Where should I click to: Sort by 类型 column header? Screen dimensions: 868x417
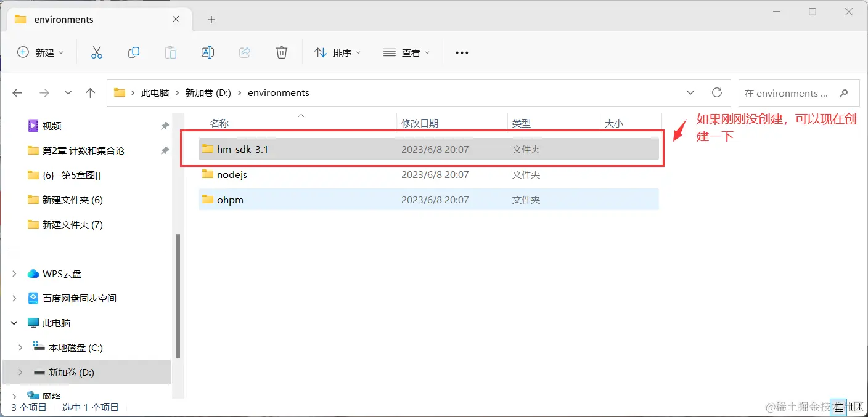point(521,123)
